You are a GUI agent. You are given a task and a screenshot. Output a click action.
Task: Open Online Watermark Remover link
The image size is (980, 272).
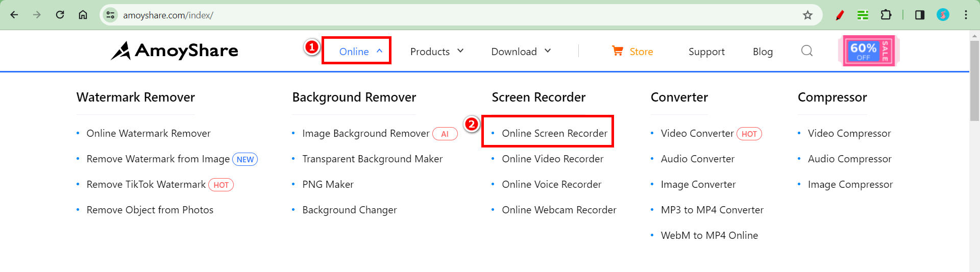tap(148, 133)
